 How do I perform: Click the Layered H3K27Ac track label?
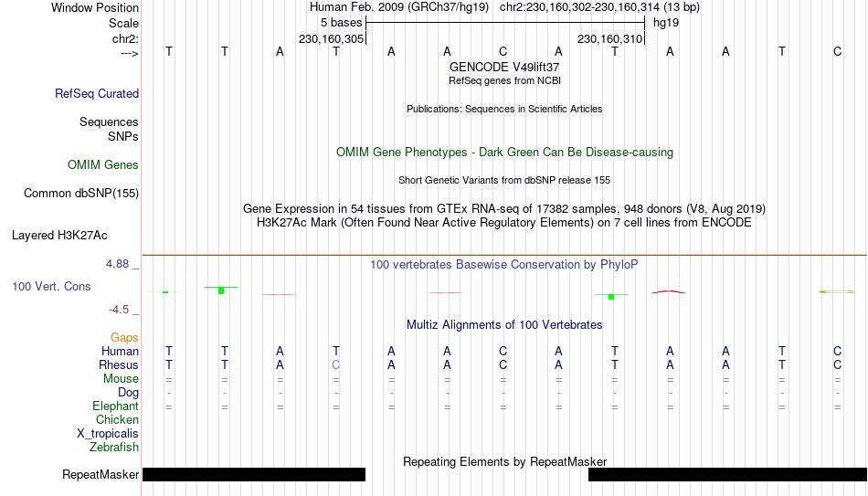(x=59, y=236)
